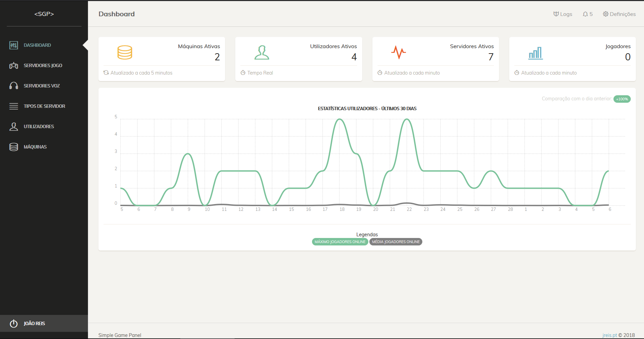Click the 'Servidores Ativos' card title
Screen dimensions: 644x339
click(x=472, y=46)
